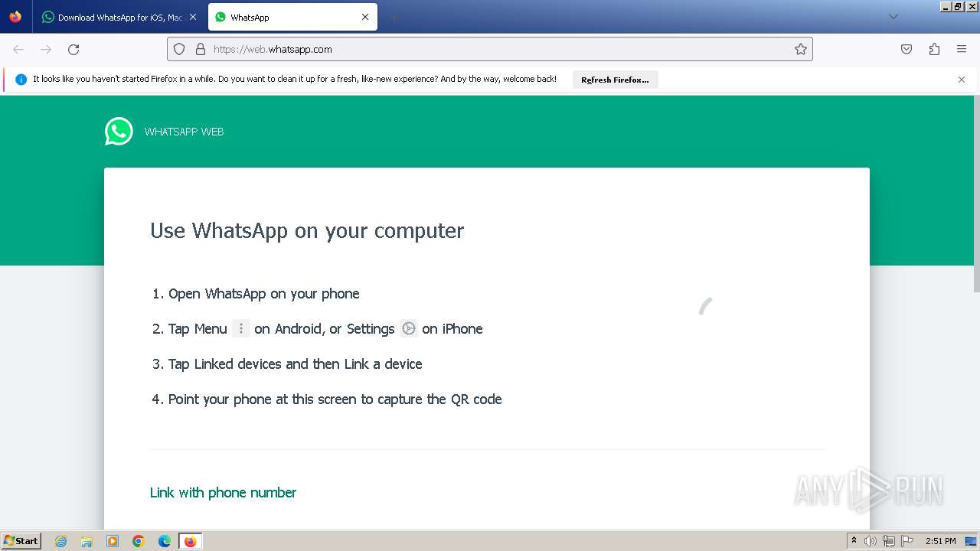Click the WHATSAPP WEB header text
Image resolution: width=980 pixels, height=551 pixels.
click(184, 132)
